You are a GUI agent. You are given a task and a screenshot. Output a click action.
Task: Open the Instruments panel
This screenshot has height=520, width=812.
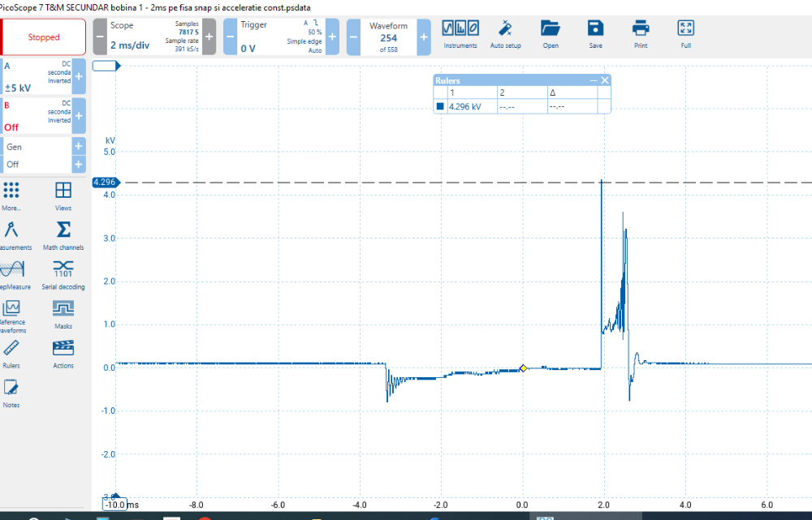click(x=460, y=33)
